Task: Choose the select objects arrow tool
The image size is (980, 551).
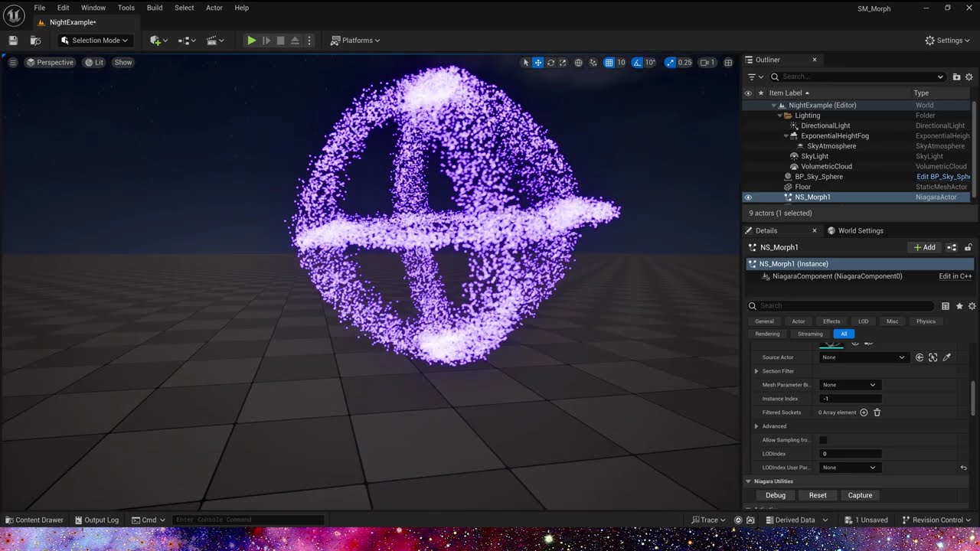Action: pos(525,63)
